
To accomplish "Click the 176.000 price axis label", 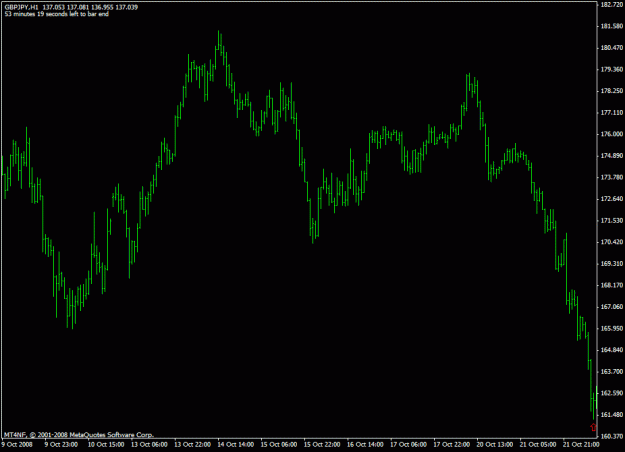I will click(611, 134).
